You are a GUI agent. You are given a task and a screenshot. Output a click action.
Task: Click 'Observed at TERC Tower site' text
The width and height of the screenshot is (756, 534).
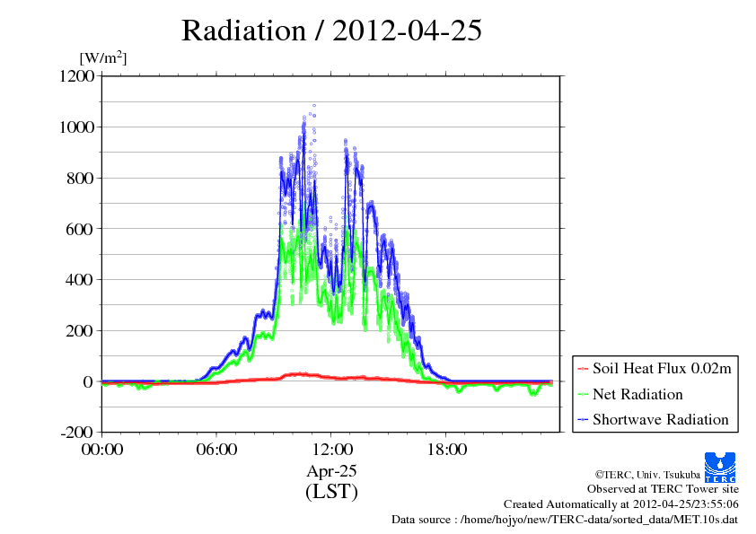point(663,489)
